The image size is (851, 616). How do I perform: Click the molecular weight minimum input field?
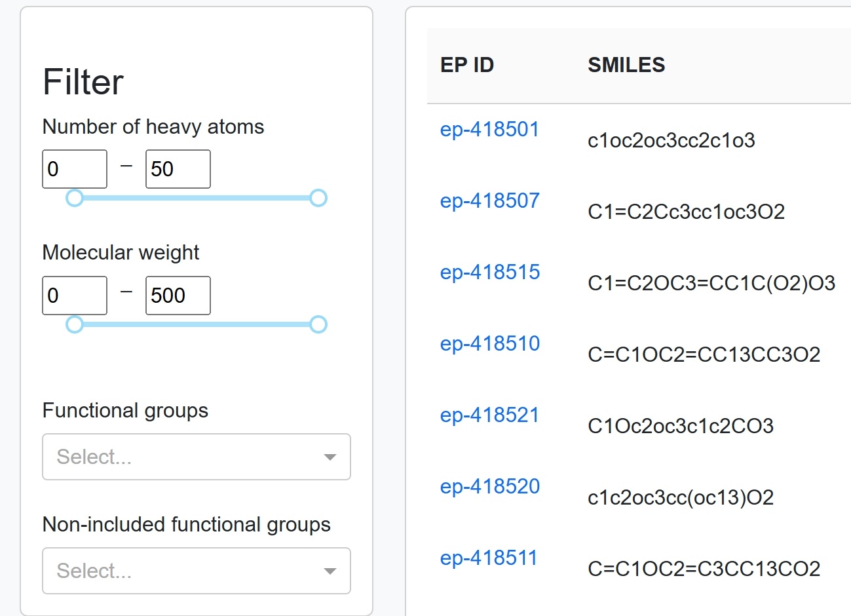pyautogui.click(x=75, y=296)
